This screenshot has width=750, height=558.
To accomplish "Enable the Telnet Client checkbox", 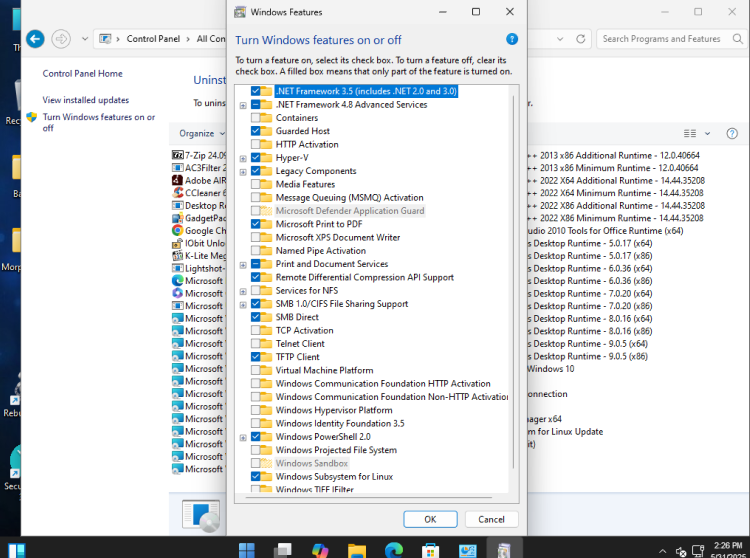I will pyautogui.click(x=255, y=343).
